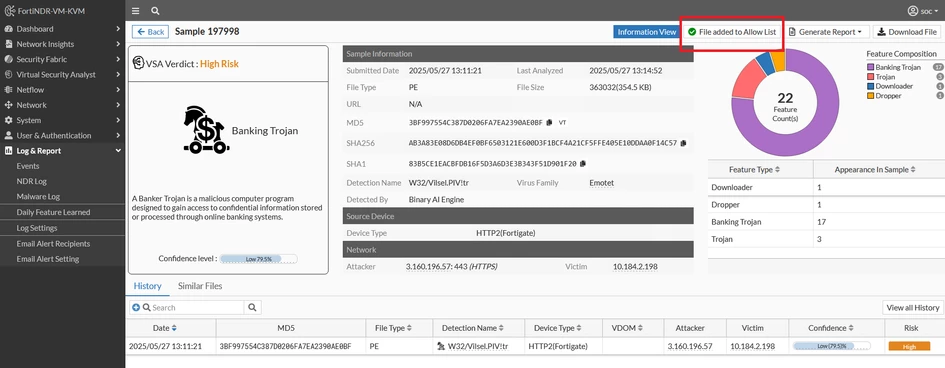This screenshot has width=945, height=368.
Task: Copy the SHA256 hash value
Action: tap(683, 143)
